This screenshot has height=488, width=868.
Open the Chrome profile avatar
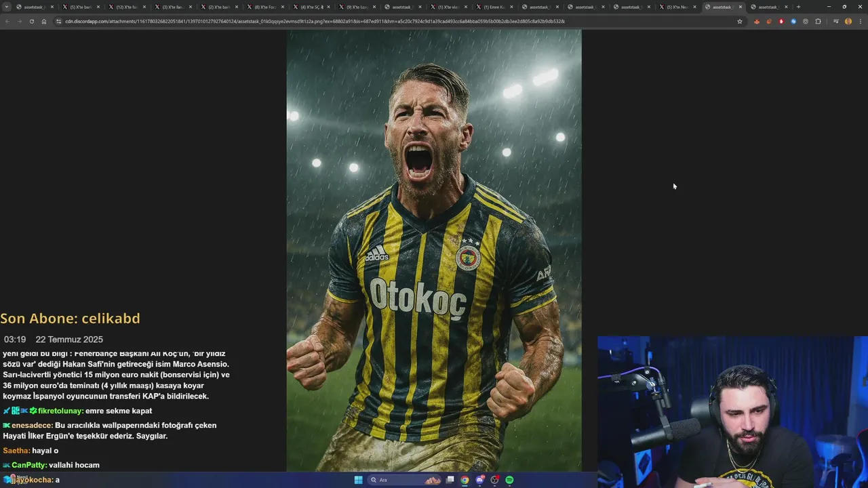point(848,21)
